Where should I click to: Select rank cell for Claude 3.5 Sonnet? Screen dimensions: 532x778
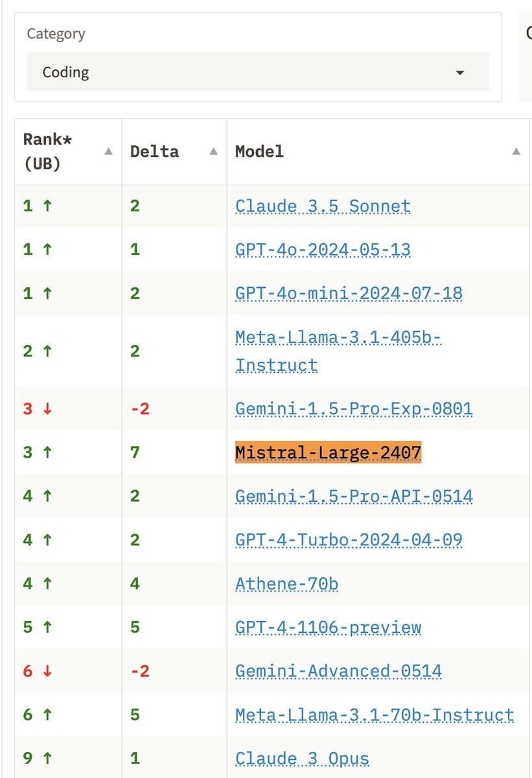(x=68, y=206)
